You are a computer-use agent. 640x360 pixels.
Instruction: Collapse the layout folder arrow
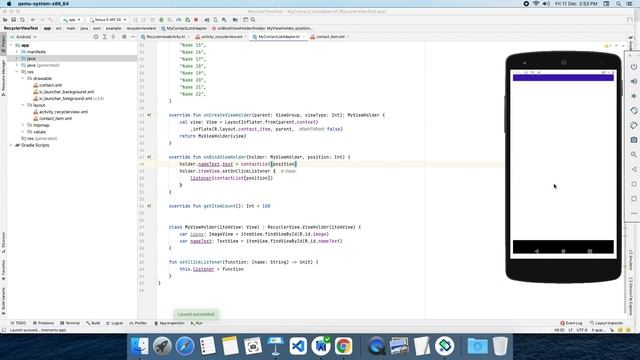tap(23, 105)
